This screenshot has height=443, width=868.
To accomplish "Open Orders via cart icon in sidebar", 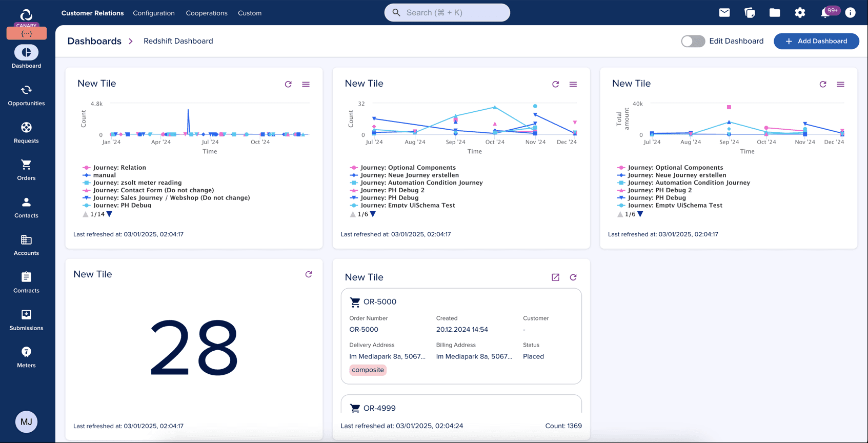I will coord(26,170).
